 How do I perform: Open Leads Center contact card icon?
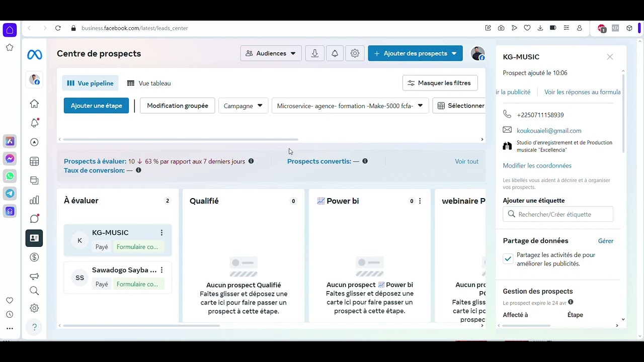(x=34, y=238)
